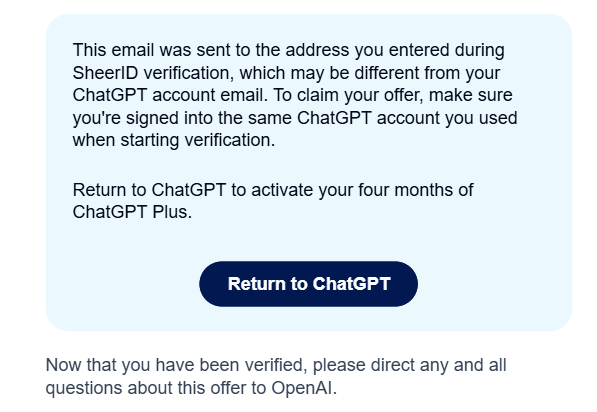This screenshot has height=412, width=597.
Task: Click the 'ChatGPT Plus.' text
Action: pos(132,212)
